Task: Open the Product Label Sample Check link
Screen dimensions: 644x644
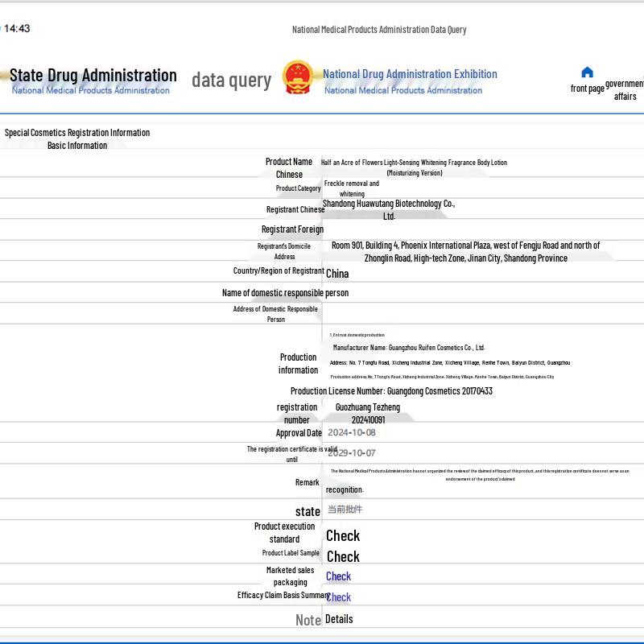Action: click(342, 556)
